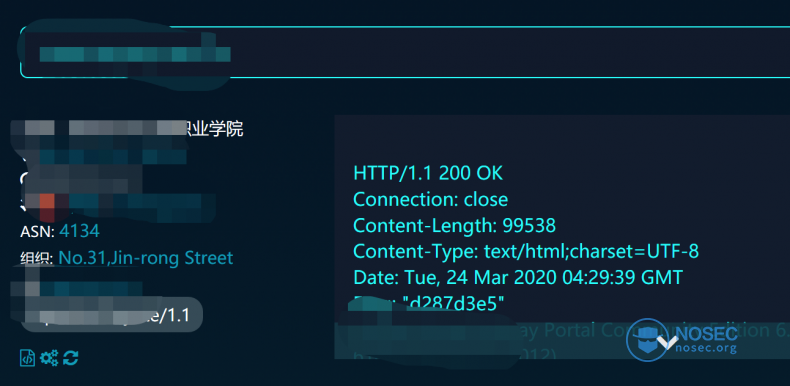Select the Content-Type text/html header line
The width and height of the screenshot is (790, 386).
[x=526, y=251]
